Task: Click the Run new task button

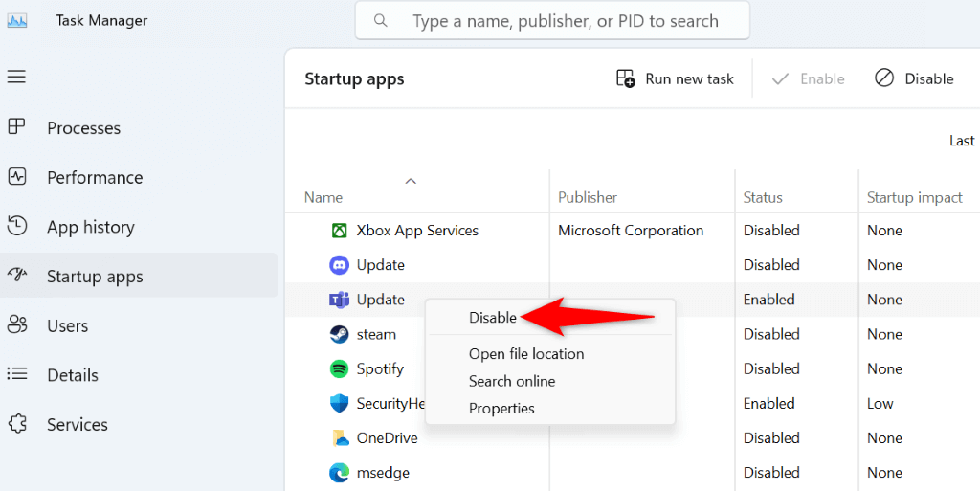Action: point(676,78)
